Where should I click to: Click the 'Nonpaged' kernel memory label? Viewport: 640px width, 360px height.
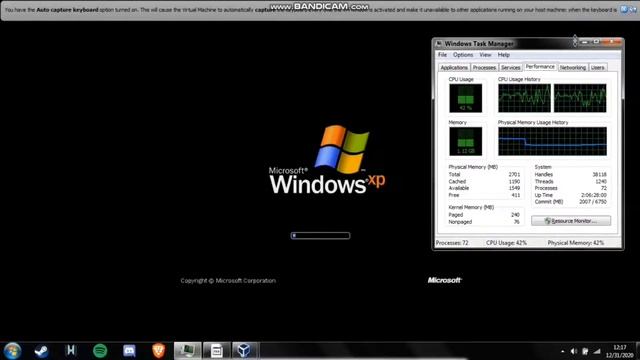(x=460, y=222)
